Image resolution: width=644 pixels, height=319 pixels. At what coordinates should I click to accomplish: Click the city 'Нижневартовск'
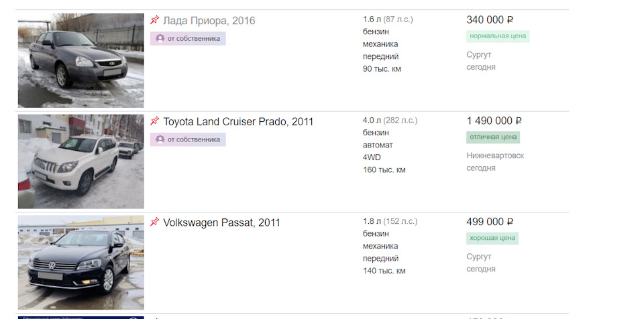[495, 155]
